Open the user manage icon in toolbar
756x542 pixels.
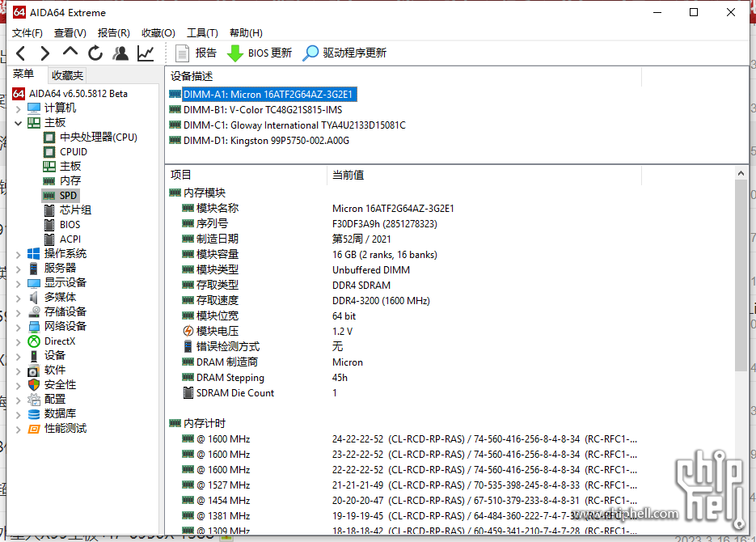(120, 53)
